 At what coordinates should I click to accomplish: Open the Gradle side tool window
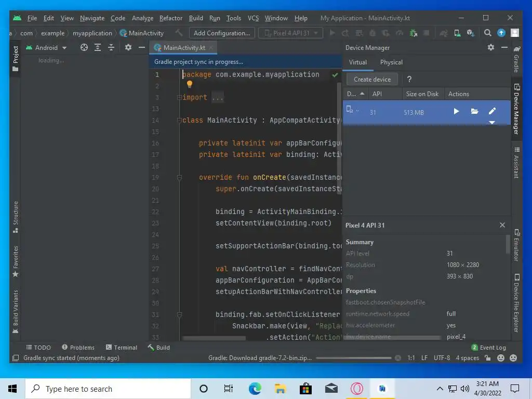point(517,59)
